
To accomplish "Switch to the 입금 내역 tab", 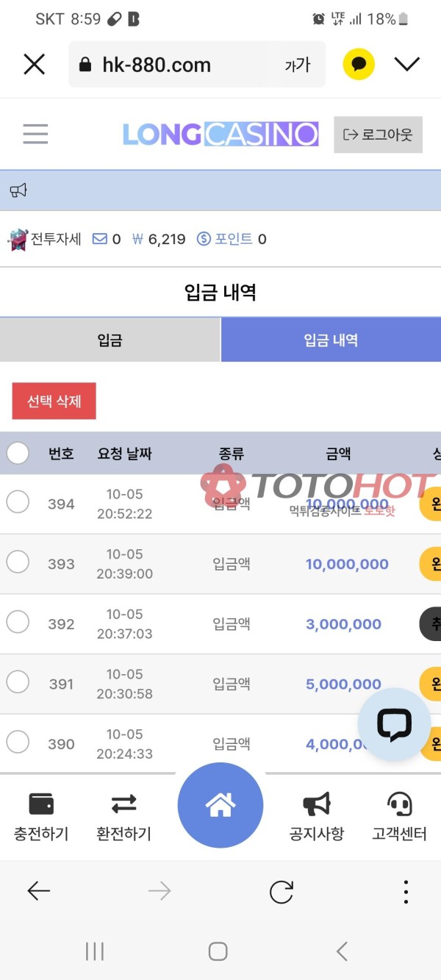I will pyautogui.click(x=331, y=340).
